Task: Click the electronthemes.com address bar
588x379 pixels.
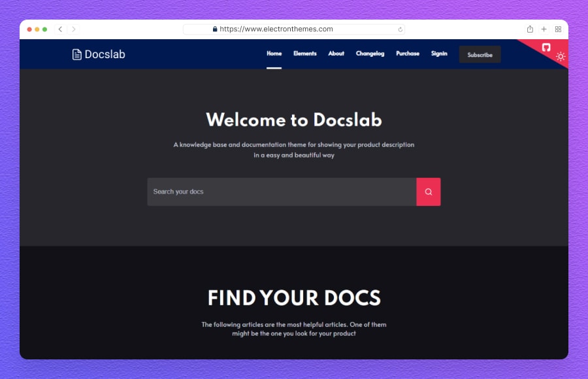Action: coord(294,29)
